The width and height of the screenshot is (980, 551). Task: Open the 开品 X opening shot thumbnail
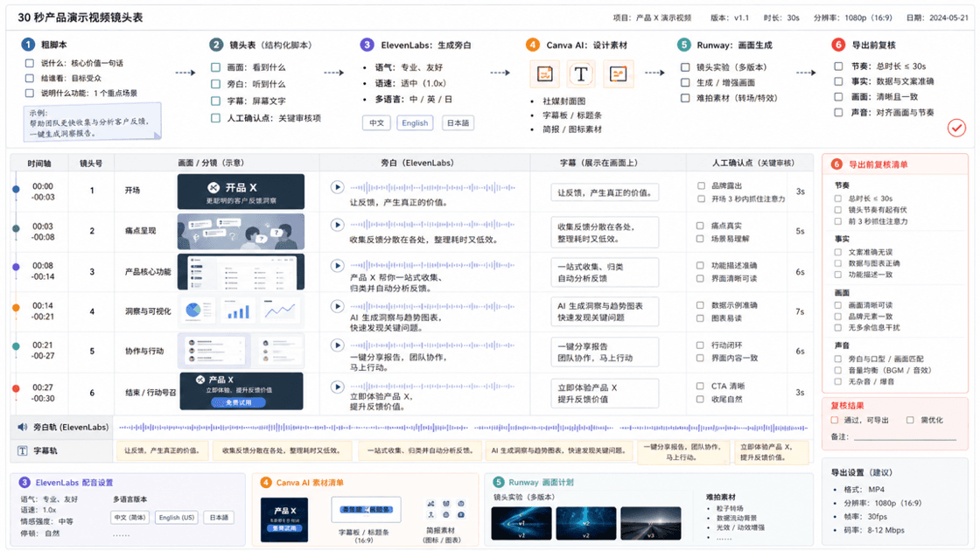coord(241,192)
